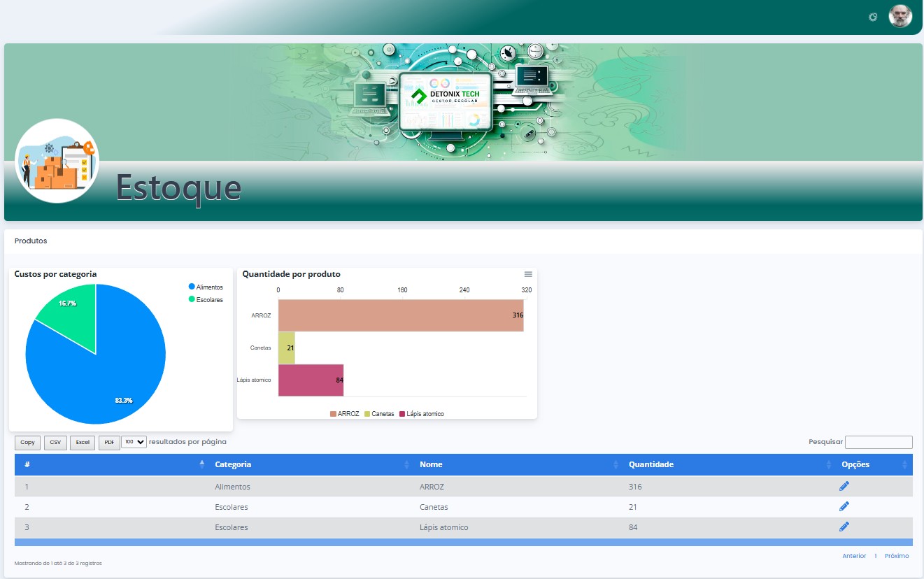Click the Canetas bar in the chart
Image resolution: width=924 pixels, height=579 pixels.
(x=287, y=348)
